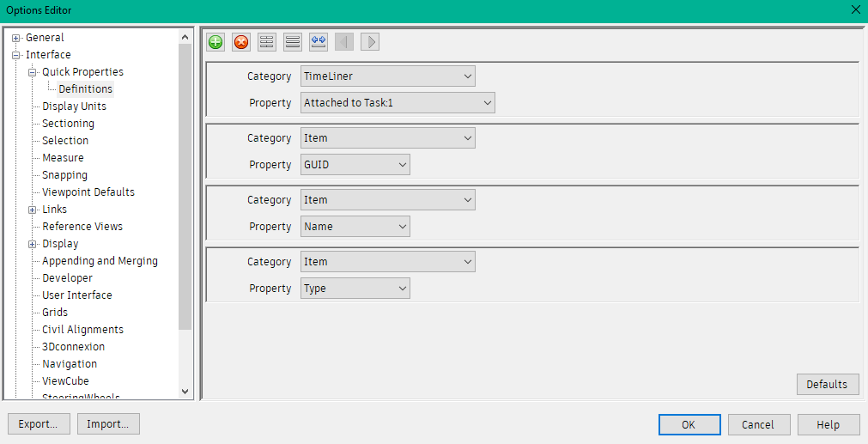This screenshot has height=444, width=868.
Task: Open the Type property dropdown
Action: coord(355,289)
